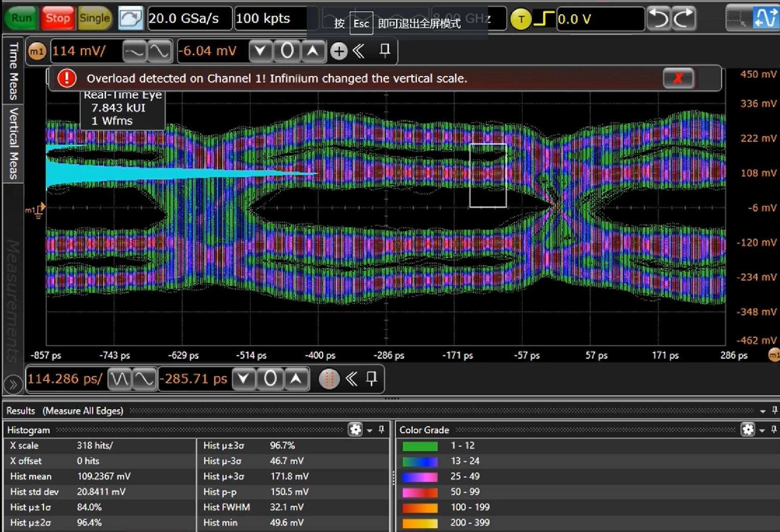Open Color Grade settings gear
Screen dimensions: 780x532
747,430
